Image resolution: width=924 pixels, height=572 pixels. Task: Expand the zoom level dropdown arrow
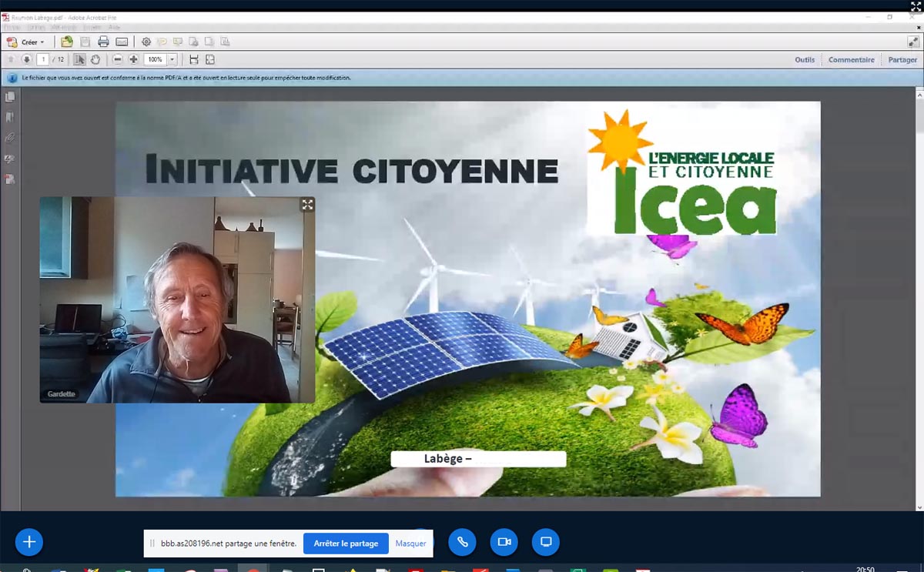pos(172,59)
